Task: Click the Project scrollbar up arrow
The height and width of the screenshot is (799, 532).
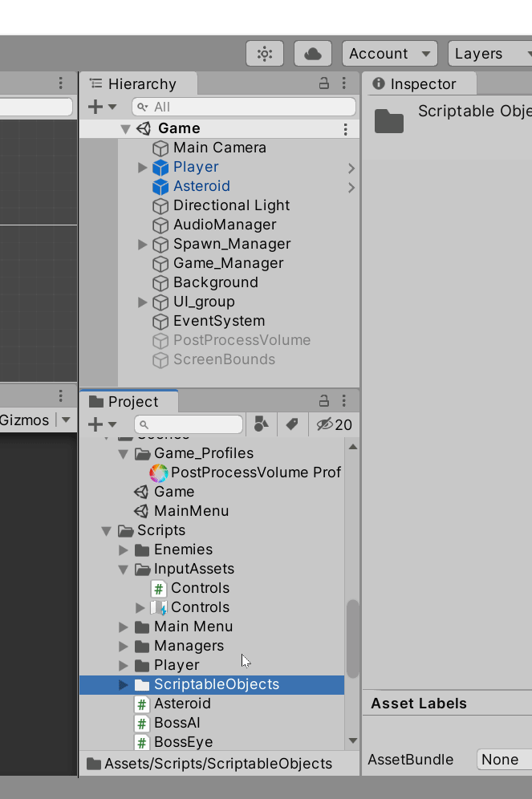Action: coord(352,447)
